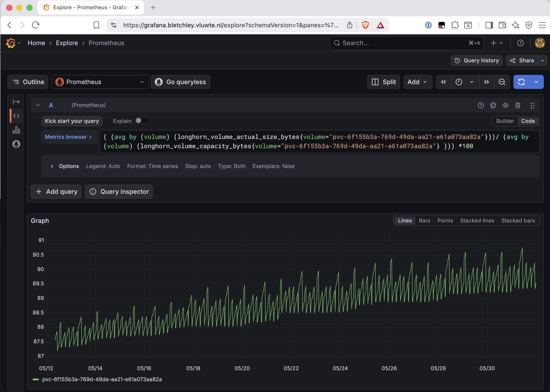Open browser extensions puzzle icon
Image resolution: width=550 pixels, height=392 pixels.
click(455, 25)
